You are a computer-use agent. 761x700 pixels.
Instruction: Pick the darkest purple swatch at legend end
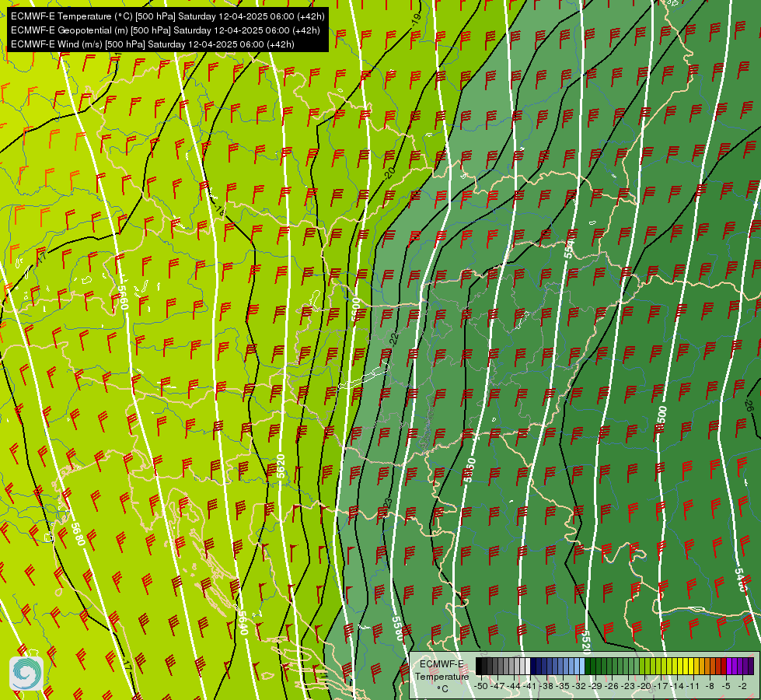pos(752,666)
